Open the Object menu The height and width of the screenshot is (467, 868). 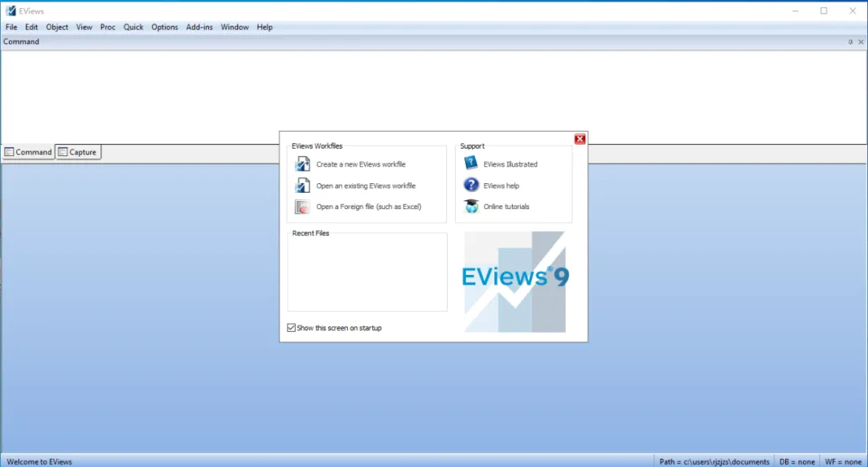coord(57,27)
